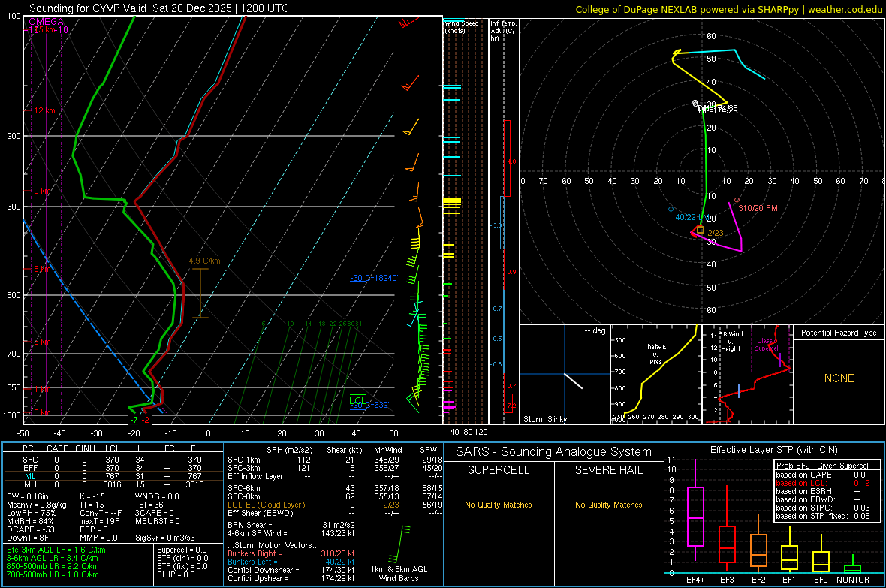Screen dimensions: 886x588
Task: Click the red 'based on LCL:' row
Action: click(x=823, y=483)
